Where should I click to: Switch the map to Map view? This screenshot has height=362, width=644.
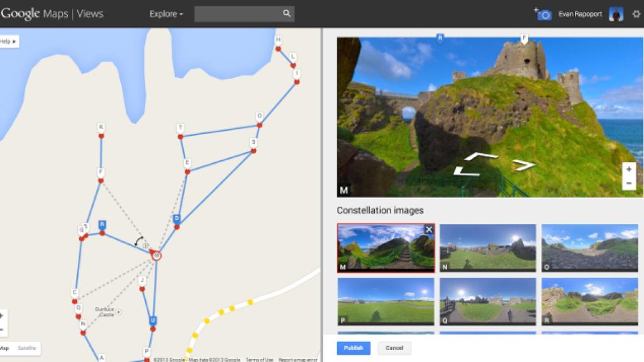[x=6, y=348]
